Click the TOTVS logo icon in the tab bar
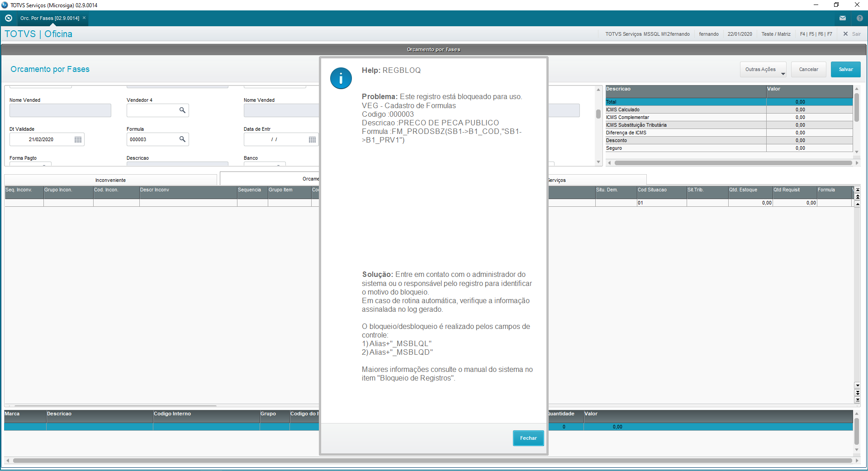 (x=9, y=18)
